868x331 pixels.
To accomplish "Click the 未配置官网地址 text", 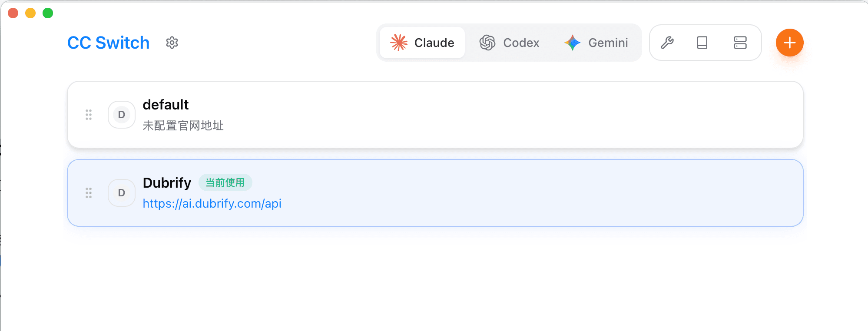I will coord(183,126).
